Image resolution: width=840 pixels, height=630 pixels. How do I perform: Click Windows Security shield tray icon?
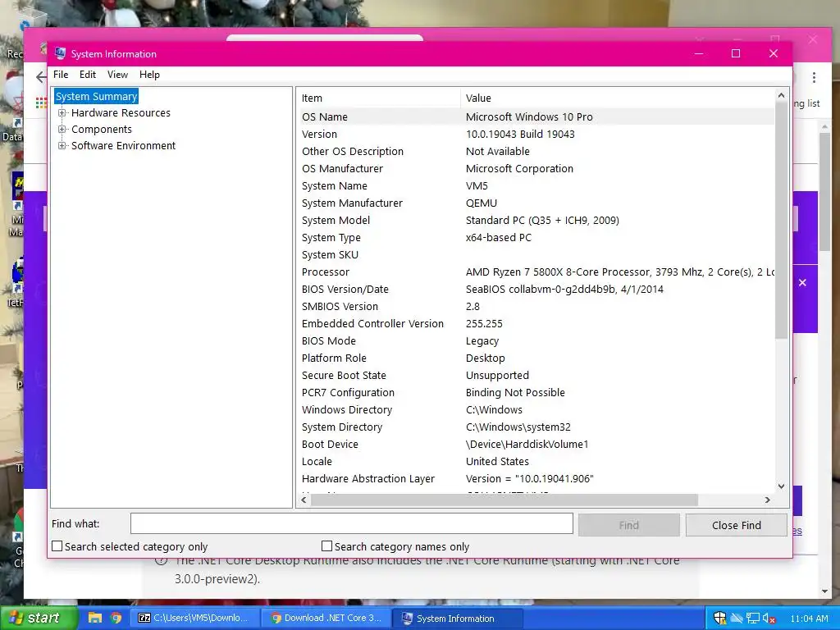click(719, 619)
